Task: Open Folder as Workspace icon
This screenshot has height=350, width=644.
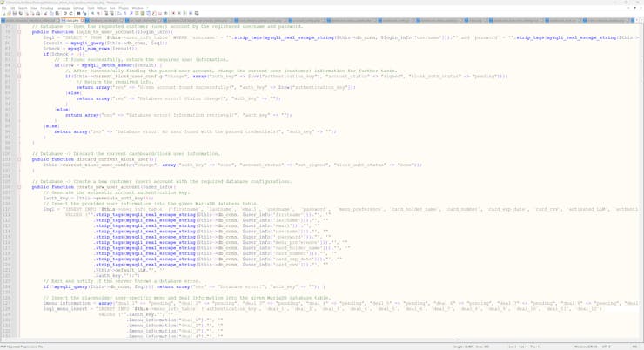Action: click(x=160, y=13)
